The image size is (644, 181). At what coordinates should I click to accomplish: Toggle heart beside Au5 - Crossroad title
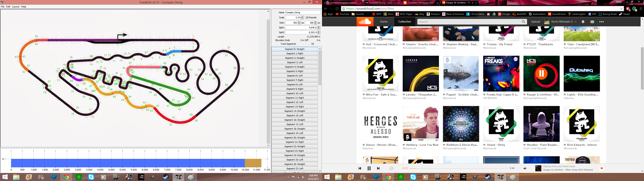point(364,44)
